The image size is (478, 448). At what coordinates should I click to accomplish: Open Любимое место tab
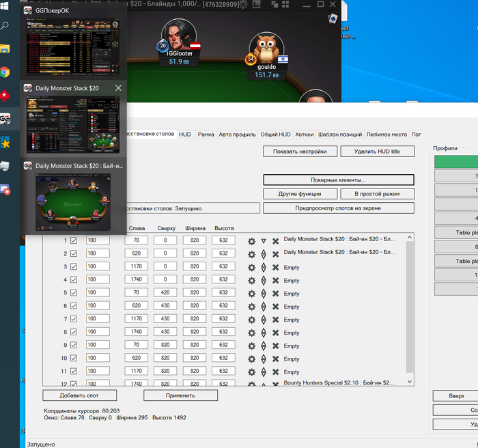pos(386,135)
